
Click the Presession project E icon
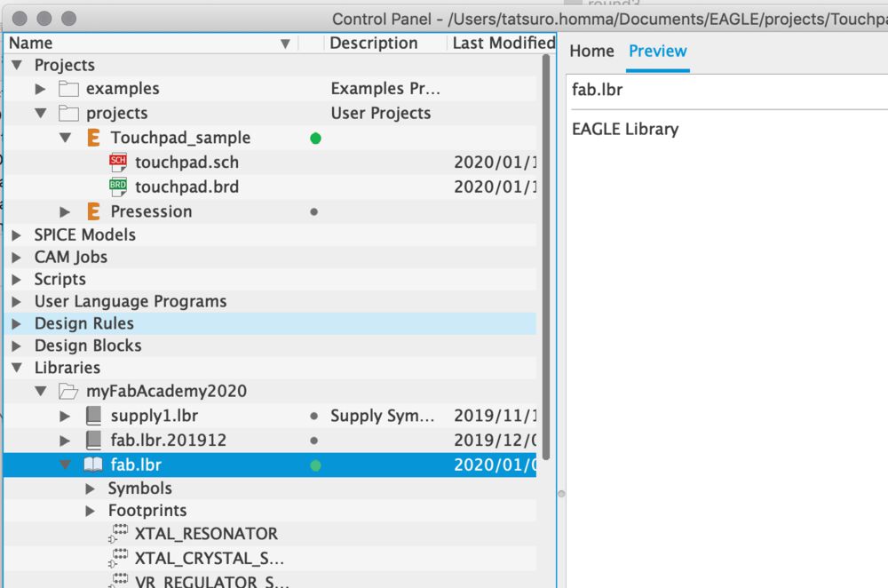tap(93, 211)
